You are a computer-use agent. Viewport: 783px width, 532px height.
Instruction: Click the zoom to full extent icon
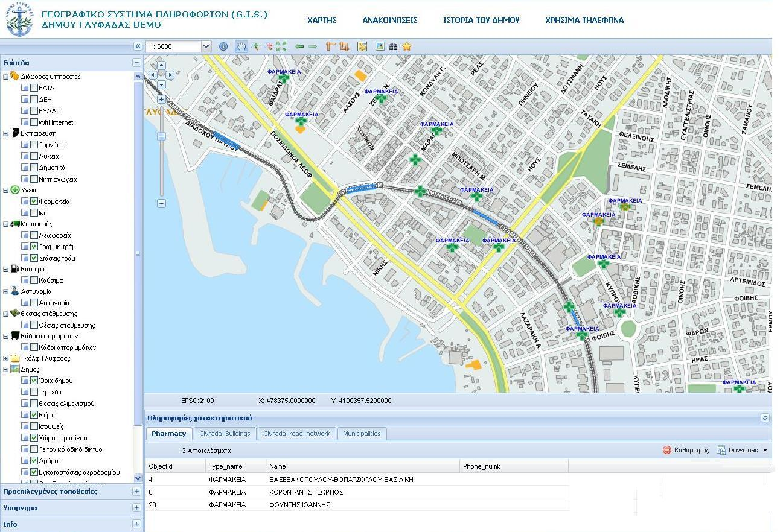[281, 46]
